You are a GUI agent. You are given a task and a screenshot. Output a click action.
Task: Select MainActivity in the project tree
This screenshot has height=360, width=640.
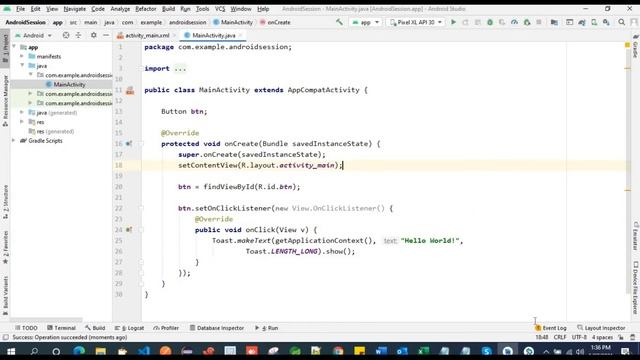click(69, 84)
